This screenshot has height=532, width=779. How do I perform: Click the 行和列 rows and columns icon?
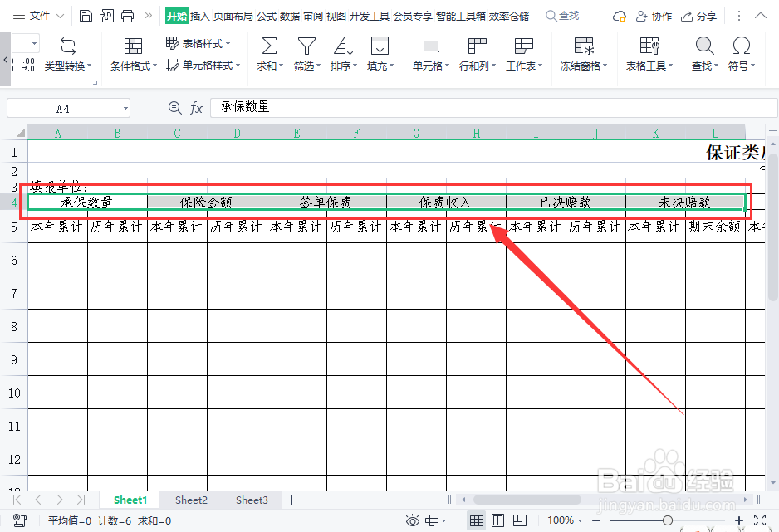click(477, 46)
